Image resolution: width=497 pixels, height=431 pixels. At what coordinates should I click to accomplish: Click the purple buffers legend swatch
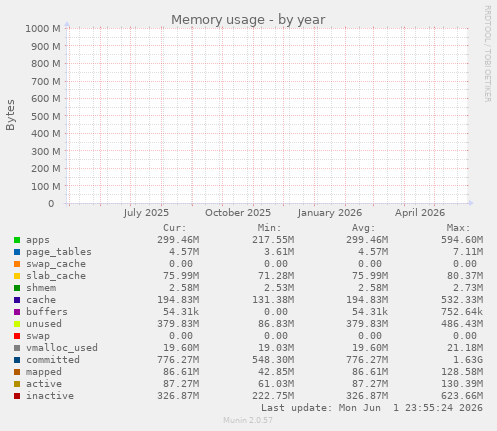(x=17, y=312)
